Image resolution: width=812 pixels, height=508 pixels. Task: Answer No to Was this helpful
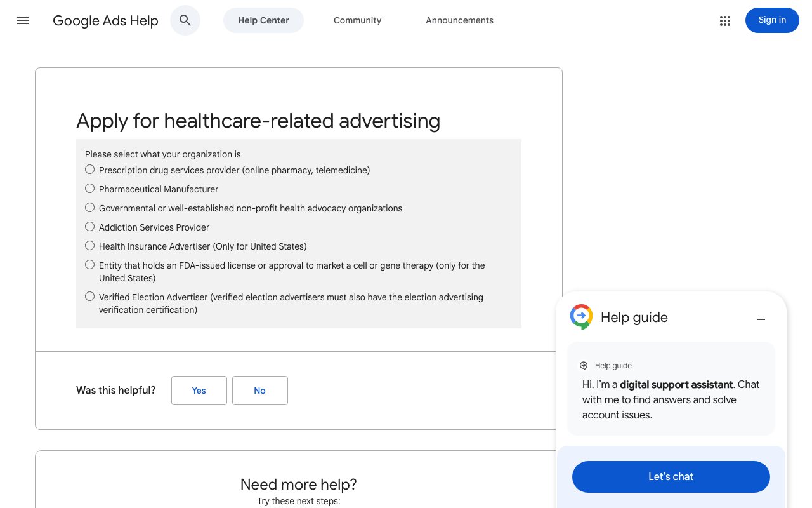point(260,391)
